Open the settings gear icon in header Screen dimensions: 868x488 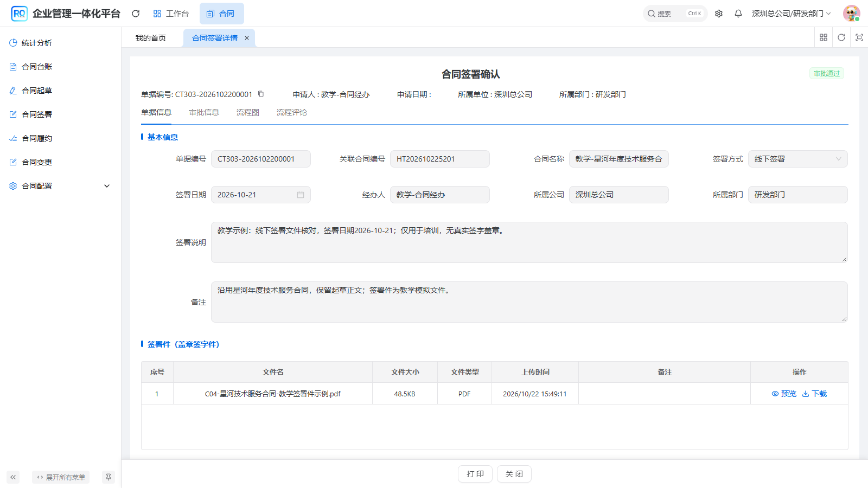pos(719,14)
